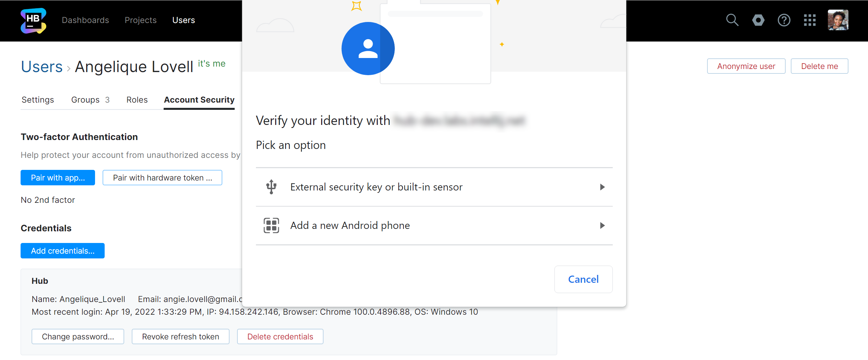868x360 pixels.
Task: Click the blue person avatar in dialog
Action: tap(368, 48)
